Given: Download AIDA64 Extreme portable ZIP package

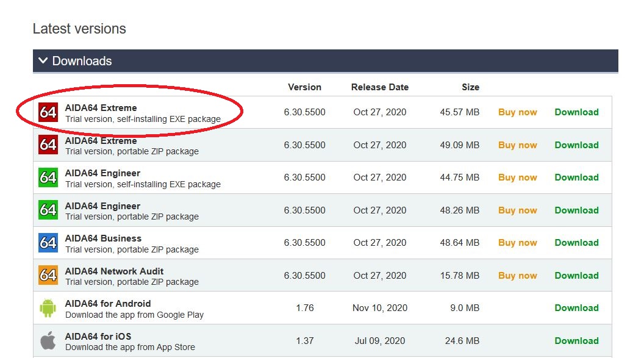Looking at the screenshot, I should tap(576, 145).
